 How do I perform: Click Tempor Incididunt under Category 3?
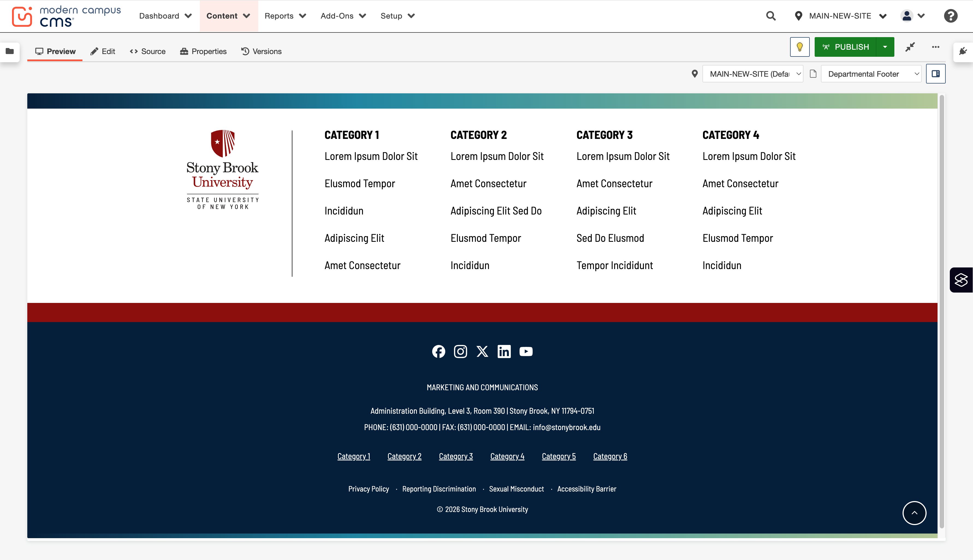(x=615, y=265)
